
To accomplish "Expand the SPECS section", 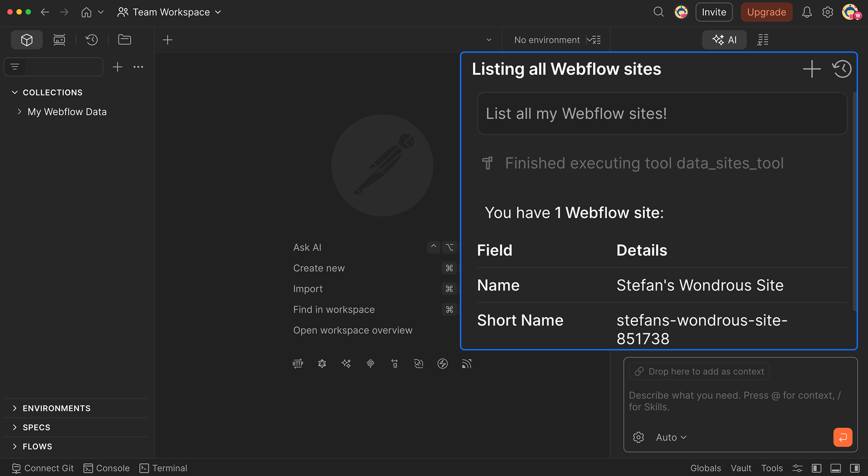I will 15,427.
